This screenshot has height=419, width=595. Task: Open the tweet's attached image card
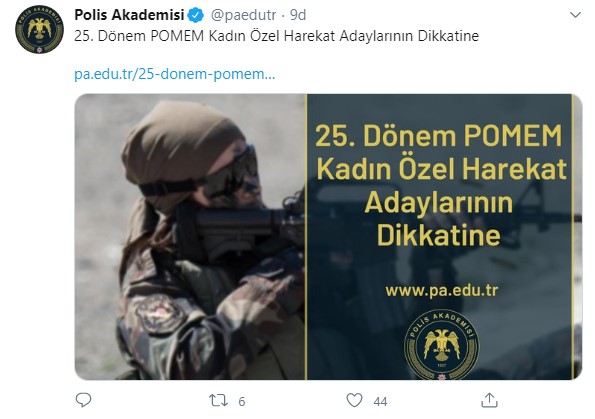(x=328, y=237)
